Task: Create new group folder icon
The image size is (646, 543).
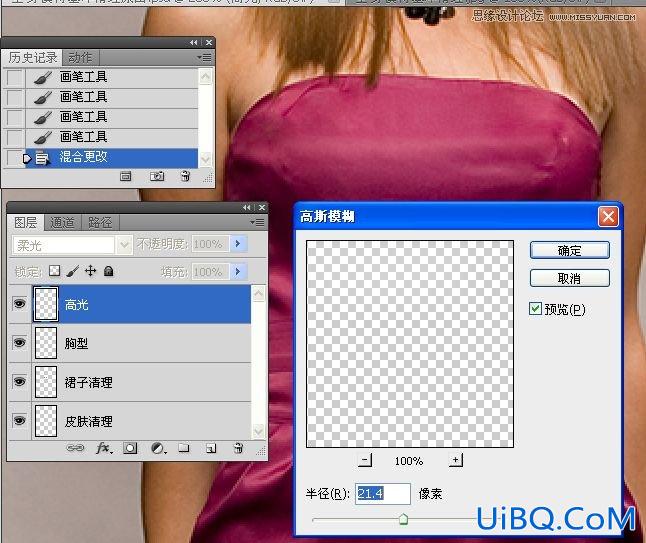Action: pyautogui.click(x=184, y=448)
